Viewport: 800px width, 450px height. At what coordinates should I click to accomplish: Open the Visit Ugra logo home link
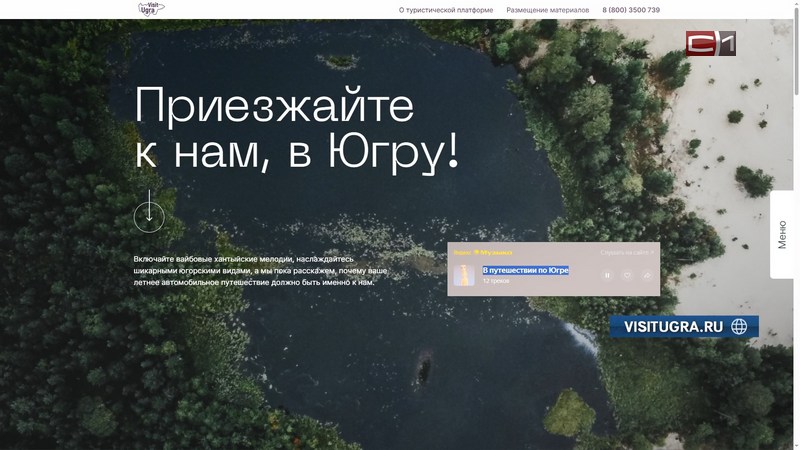click(152, 9)
